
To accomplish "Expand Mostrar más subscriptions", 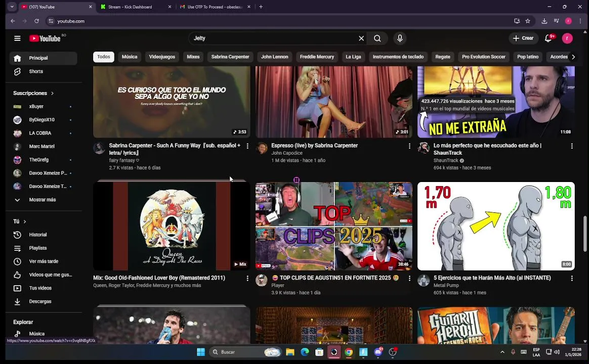I will click(x=43, y=200).
